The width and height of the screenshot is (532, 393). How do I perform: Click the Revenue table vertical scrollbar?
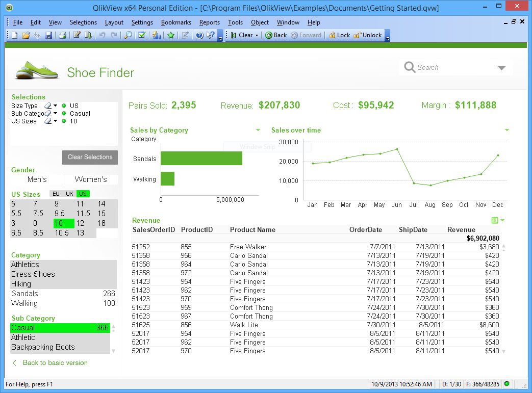(x=504, y=299)
